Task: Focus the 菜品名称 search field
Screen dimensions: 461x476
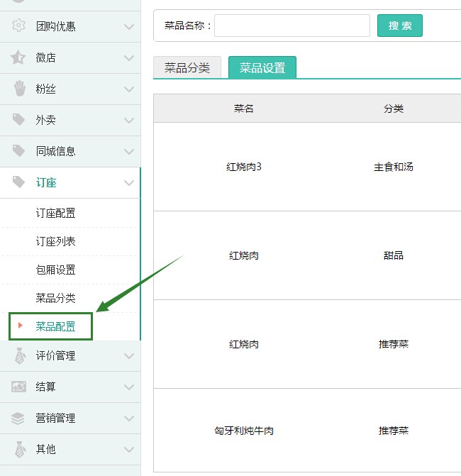Action: pos(292,26)
